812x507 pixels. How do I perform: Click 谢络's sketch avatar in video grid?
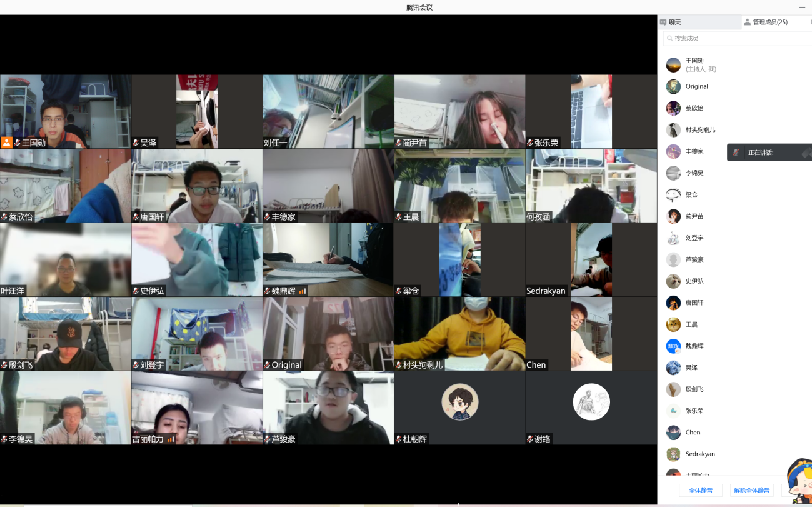pos(591,401)
